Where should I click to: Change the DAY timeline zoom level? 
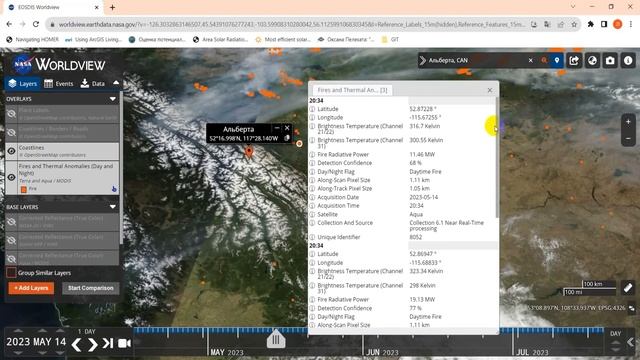coord(616,333)
